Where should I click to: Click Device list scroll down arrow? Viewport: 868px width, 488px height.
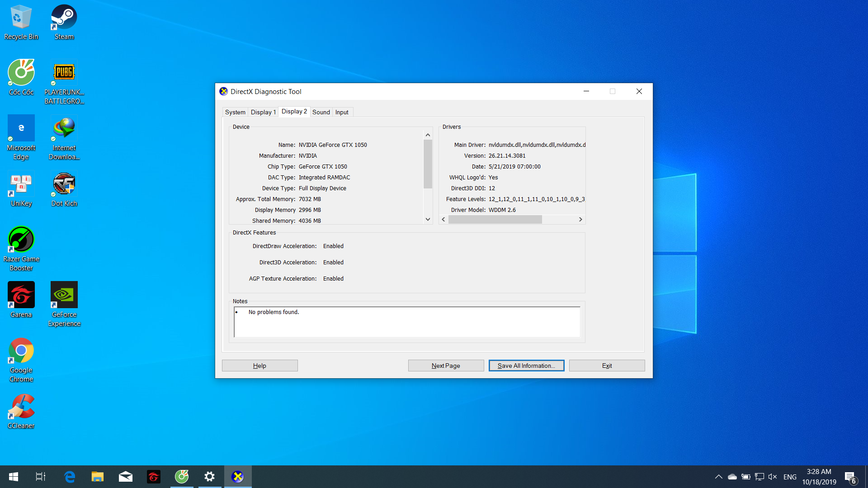point(428,219)
